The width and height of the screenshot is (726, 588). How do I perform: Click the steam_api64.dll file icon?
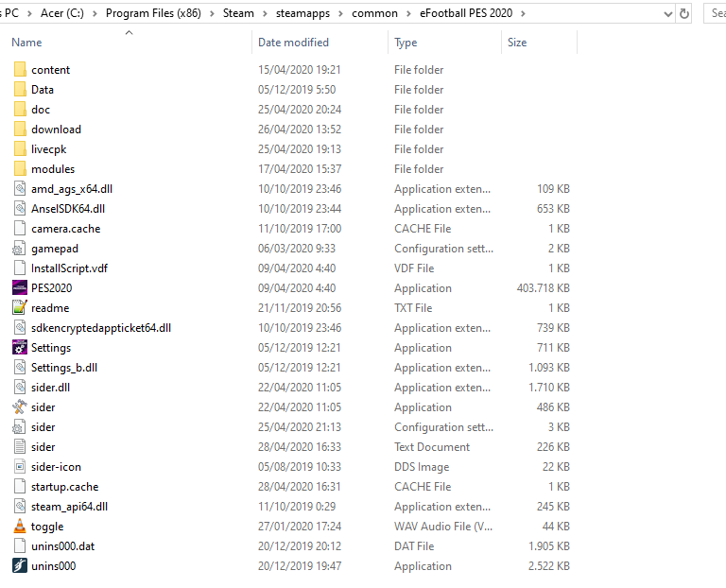pos(20,507)
